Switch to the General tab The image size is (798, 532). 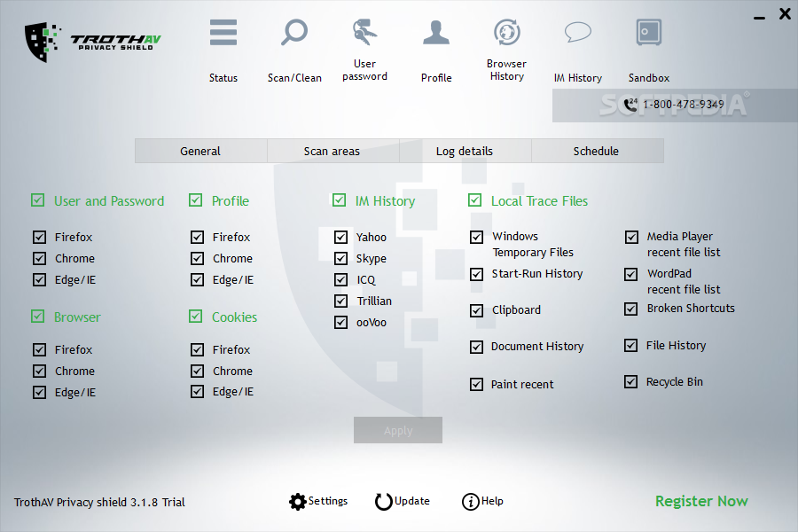[x=200, y=152]
